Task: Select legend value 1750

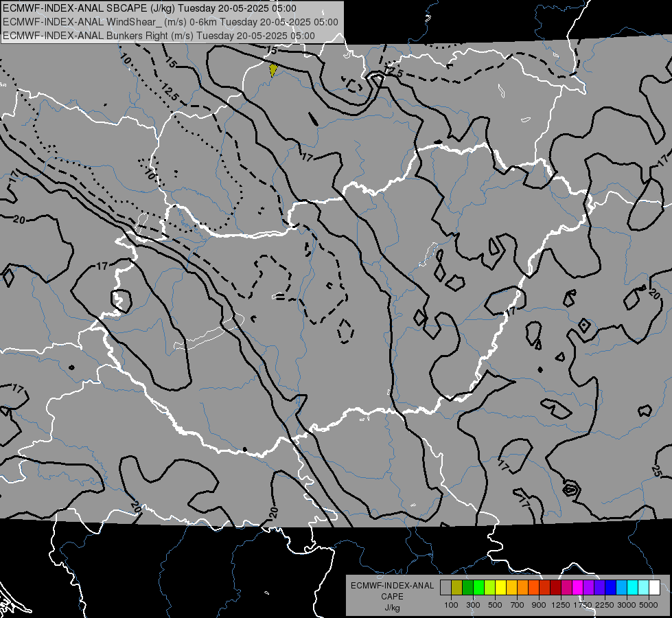Action: (x=583, y=605)
